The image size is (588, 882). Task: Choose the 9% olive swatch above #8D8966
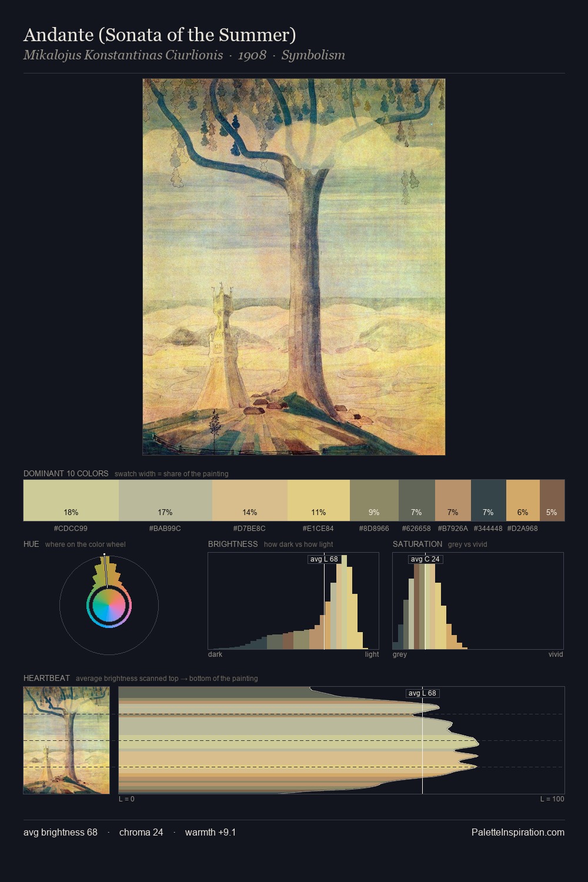(374, 500)
